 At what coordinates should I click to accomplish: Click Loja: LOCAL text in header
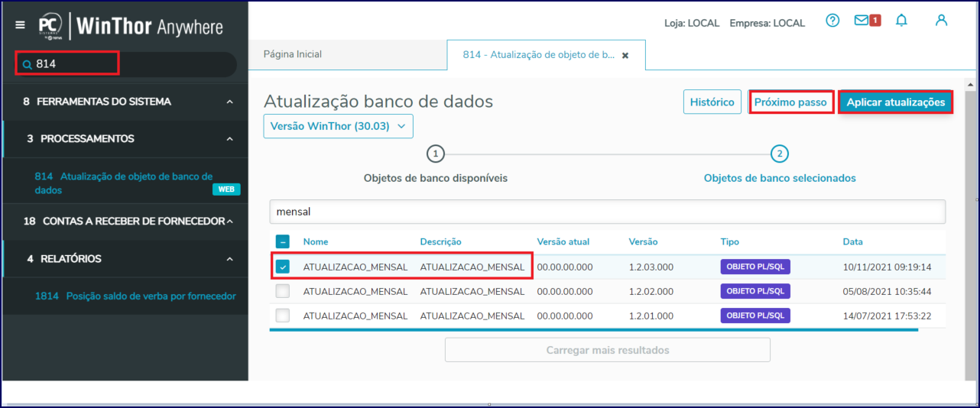692,23
